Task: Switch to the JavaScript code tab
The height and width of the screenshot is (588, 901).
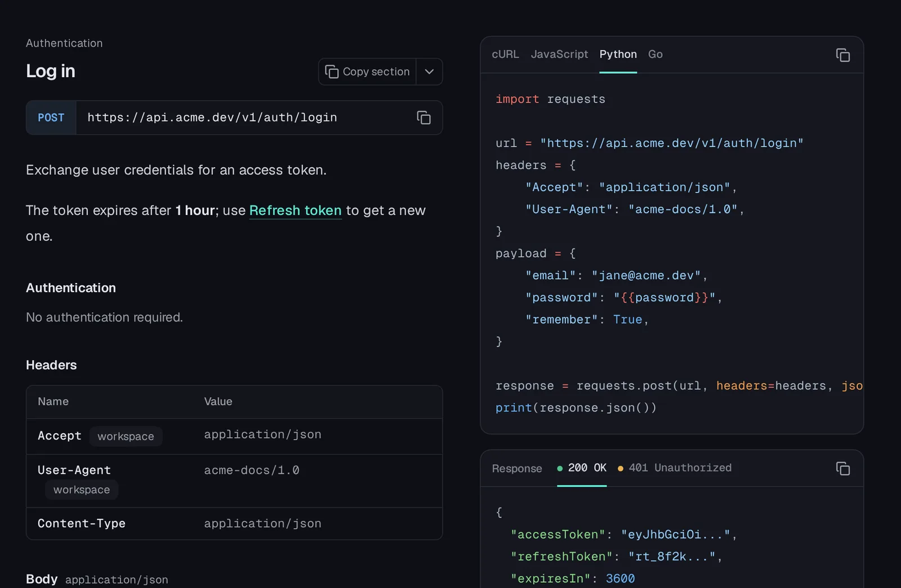Action: pos(559,55)
